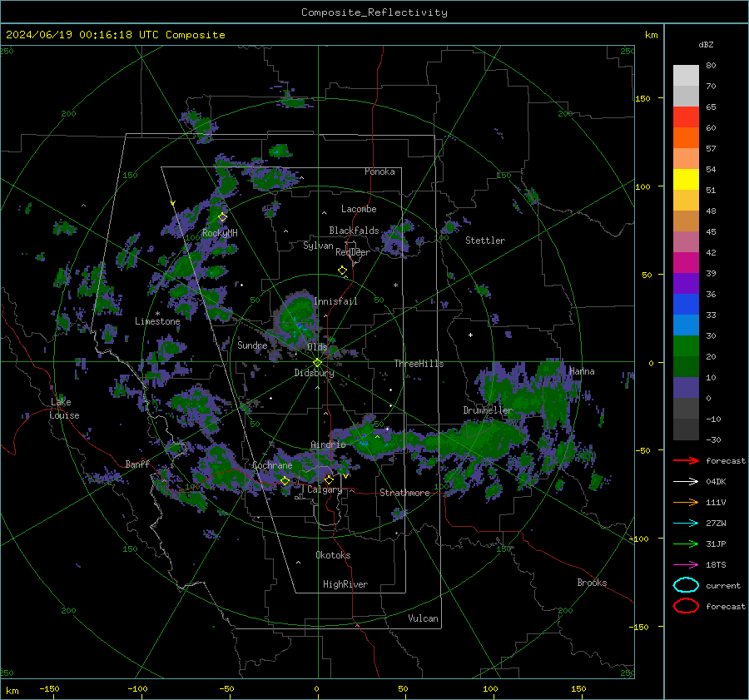Click the RockyMH label
The height and width of the screenshot is (700, 749).
220,233
